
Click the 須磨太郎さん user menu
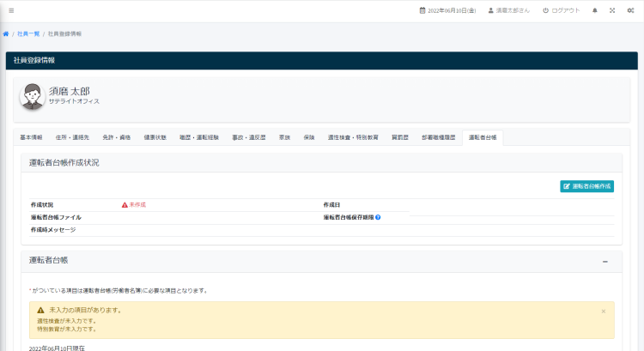click(508, 10)
